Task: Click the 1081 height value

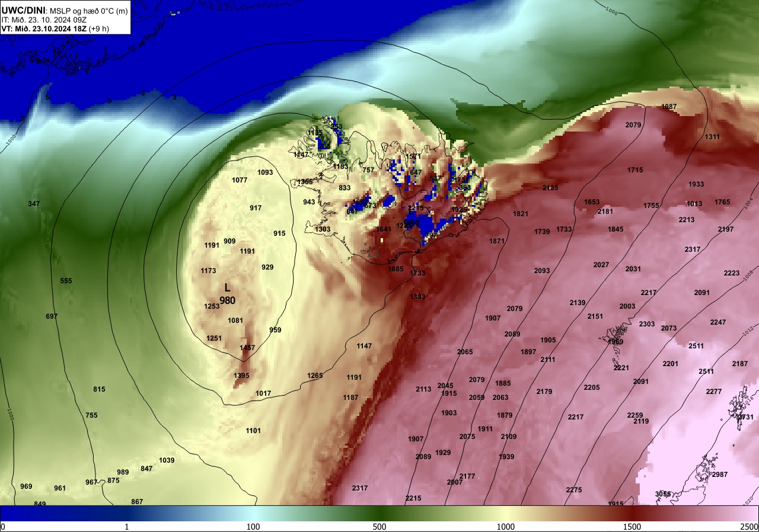Action: [235, 321]
